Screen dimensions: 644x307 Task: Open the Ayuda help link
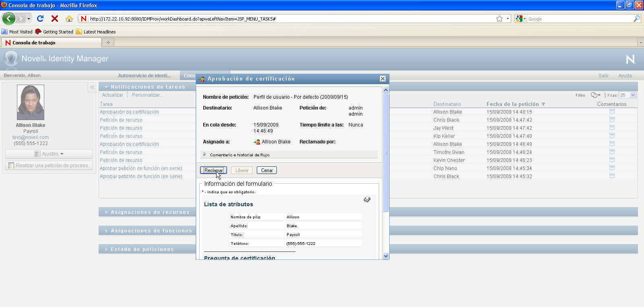(625, 75)
